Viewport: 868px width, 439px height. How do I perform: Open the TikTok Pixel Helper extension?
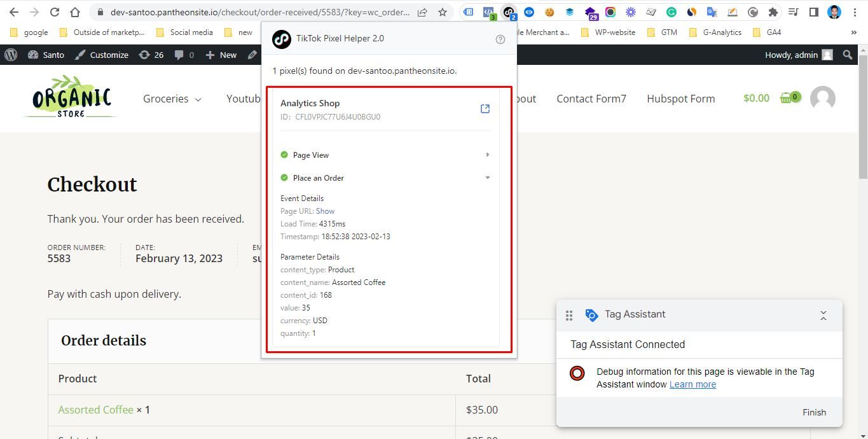509,12
